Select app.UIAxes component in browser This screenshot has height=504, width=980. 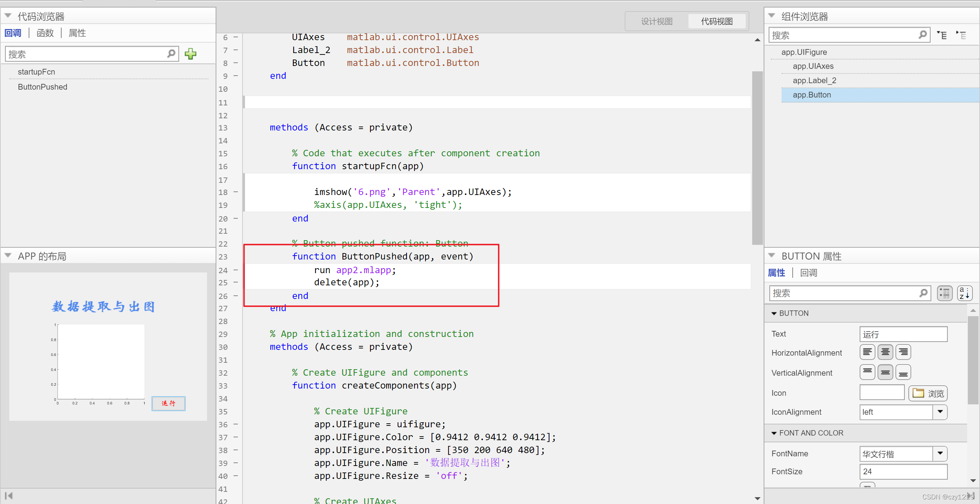coord(812,66)
